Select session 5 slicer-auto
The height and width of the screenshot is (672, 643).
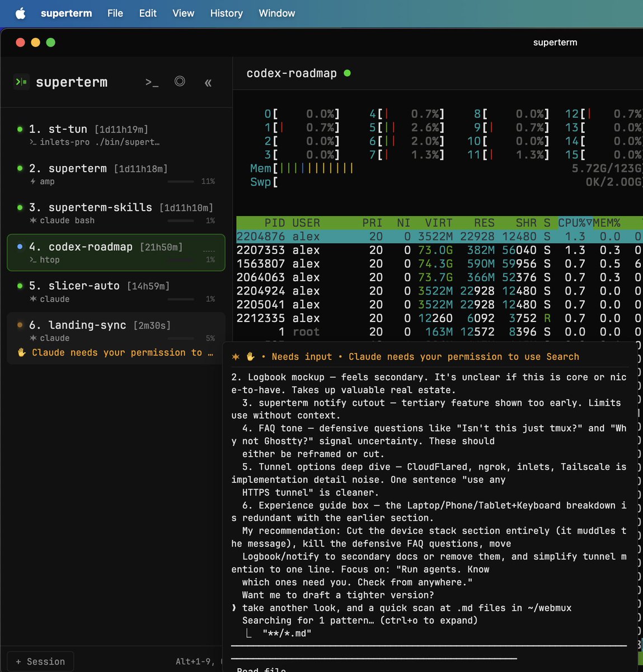point(116,292)
